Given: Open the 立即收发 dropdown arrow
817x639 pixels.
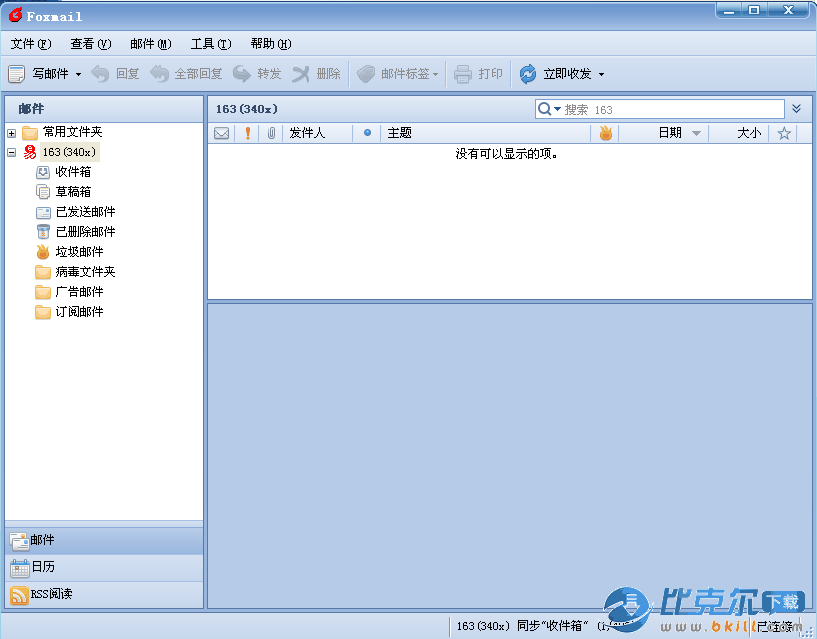Looking at the screenshot, I should (601, 75).
